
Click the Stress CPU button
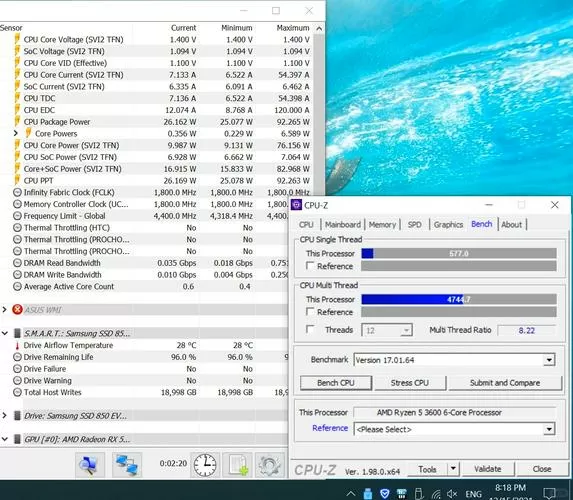click(x=410, y=383)
